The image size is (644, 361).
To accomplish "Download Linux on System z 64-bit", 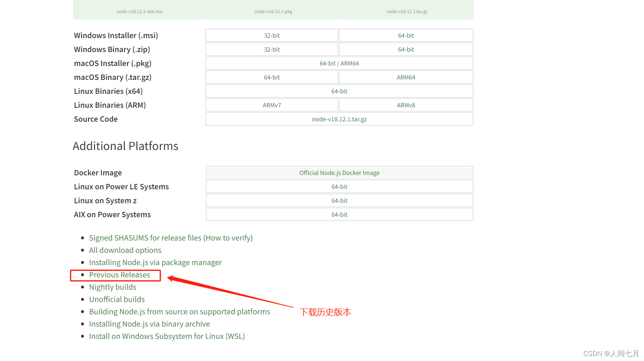I will click(x=339, y=201).
